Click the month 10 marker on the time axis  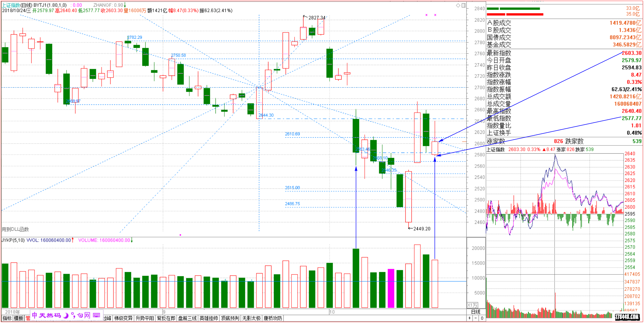pyautogui.click(x=332, y=312)
